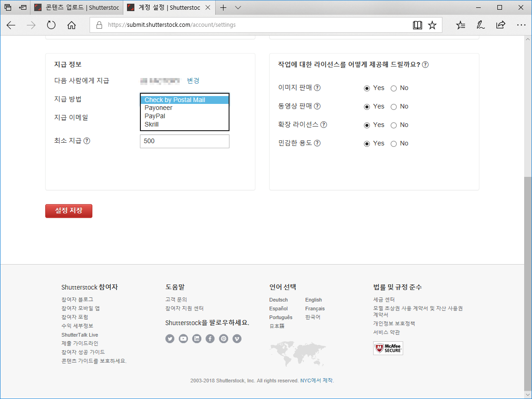This screenshot has height=399, width=532.
Task: Select No for 확장 라이선스
Action: click(393, 125)
